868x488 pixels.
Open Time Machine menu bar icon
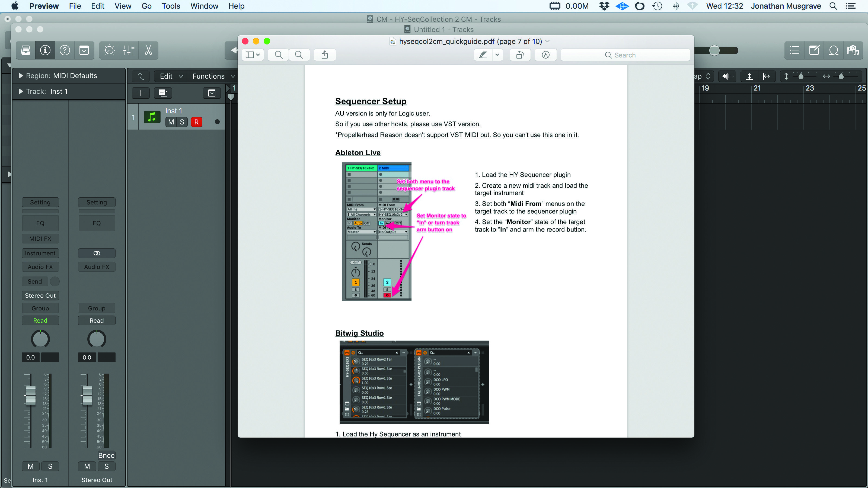pos(657,6)
